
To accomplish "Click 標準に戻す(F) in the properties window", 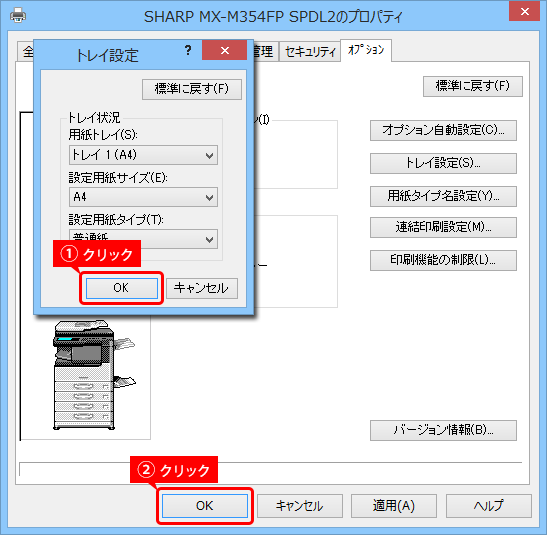I will pyautogui.click(x=473, y=86).
